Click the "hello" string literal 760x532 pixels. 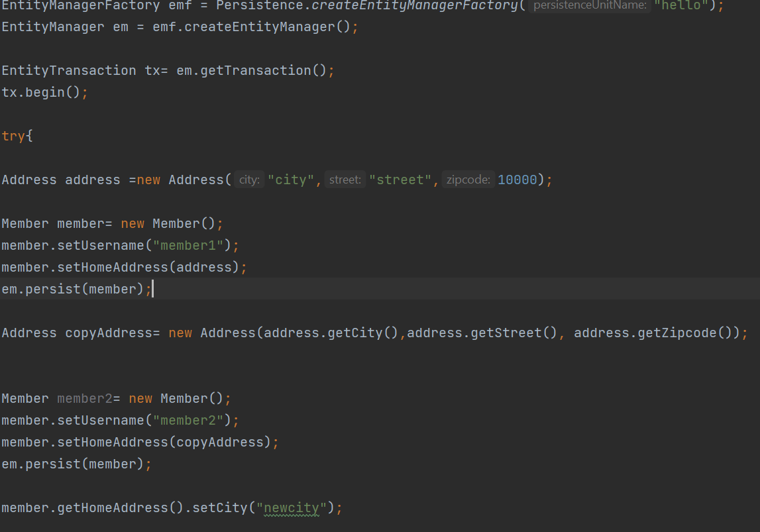681,5
